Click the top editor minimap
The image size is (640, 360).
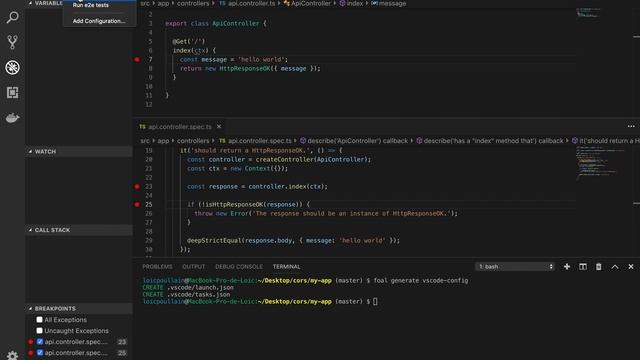(x=588, y=13)
